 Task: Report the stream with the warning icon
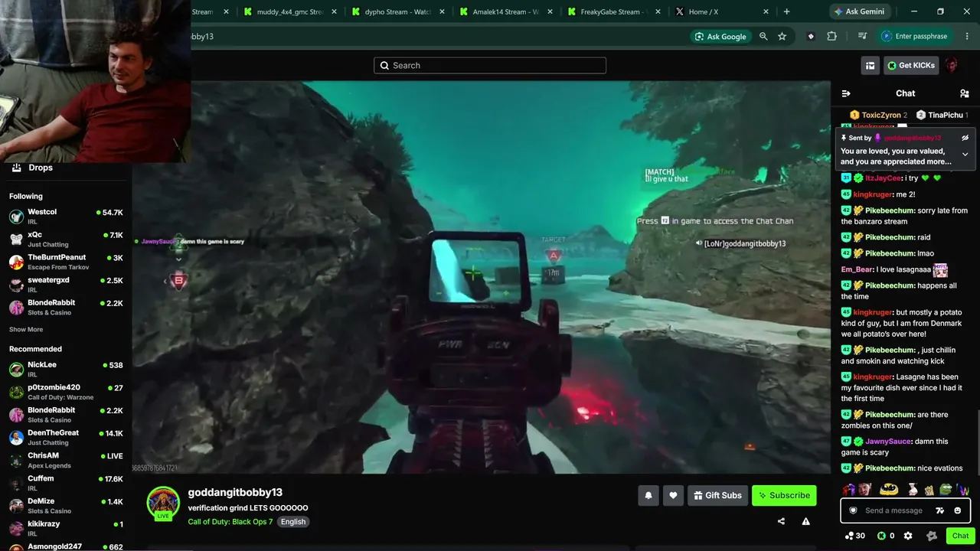[x=805, y=521]
